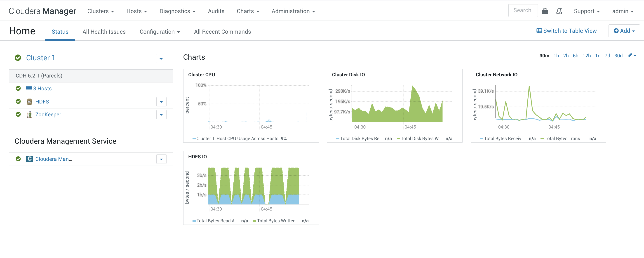Select the 2h time range
Viewport: 644px width, 258px height.
coord(566,56)
